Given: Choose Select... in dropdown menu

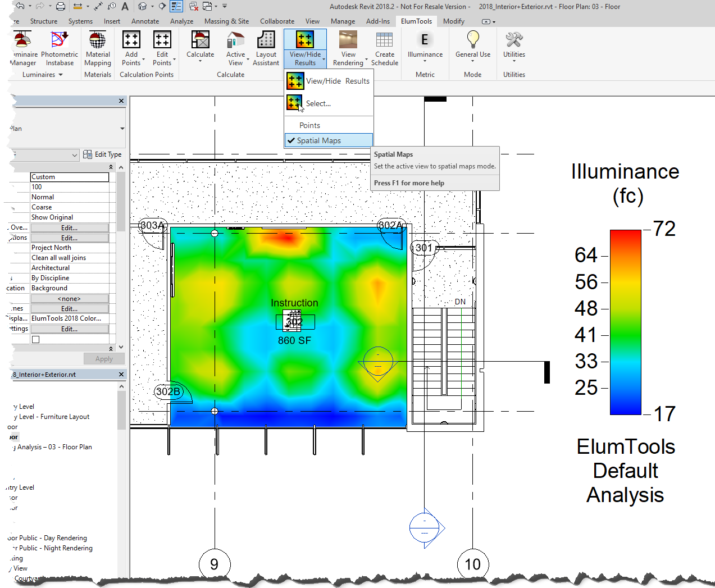Looking at the screenshot, I should [329, 103].
